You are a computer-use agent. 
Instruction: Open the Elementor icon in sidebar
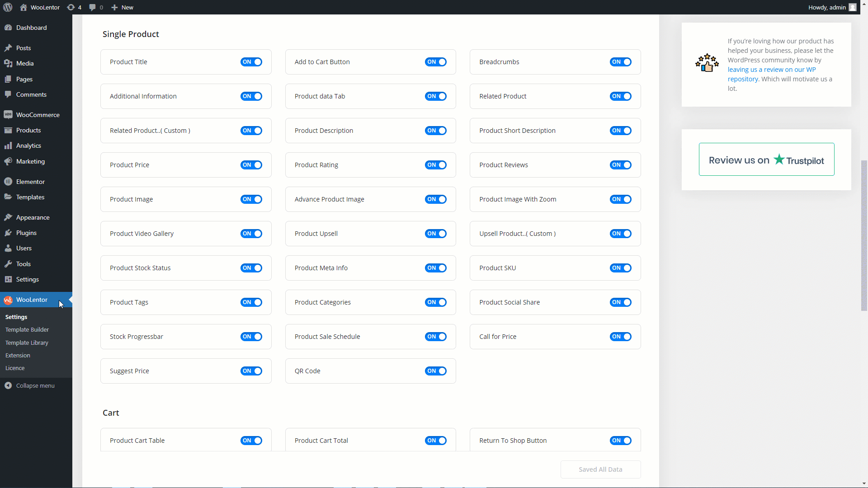[x=9, y=181]
